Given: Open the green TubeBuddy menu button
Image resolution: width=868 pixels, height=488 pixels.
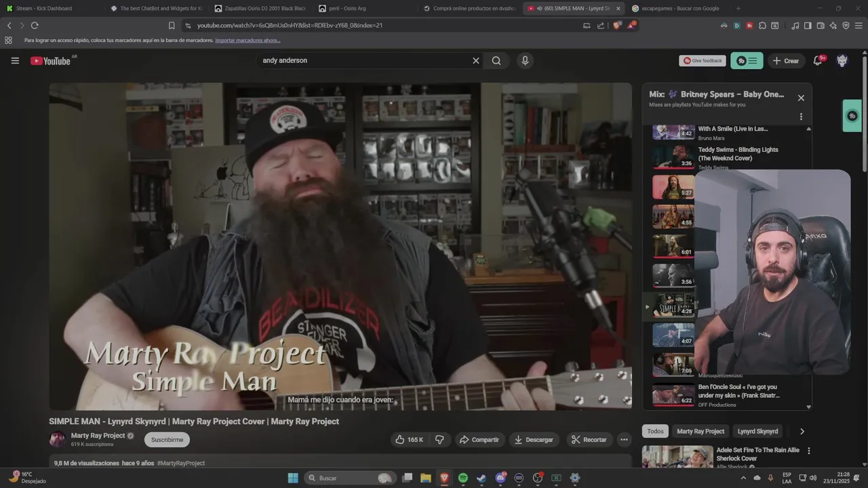Looking at the screenshot, I should (747, 60).
